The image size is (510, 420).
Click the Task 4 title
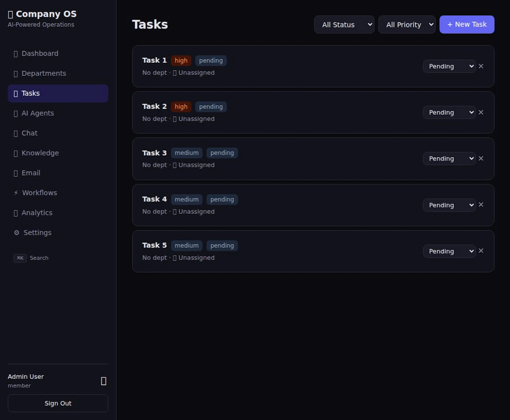[155, 199]
